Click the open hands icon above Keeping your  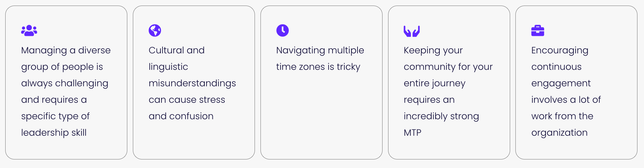click(412, 31)
